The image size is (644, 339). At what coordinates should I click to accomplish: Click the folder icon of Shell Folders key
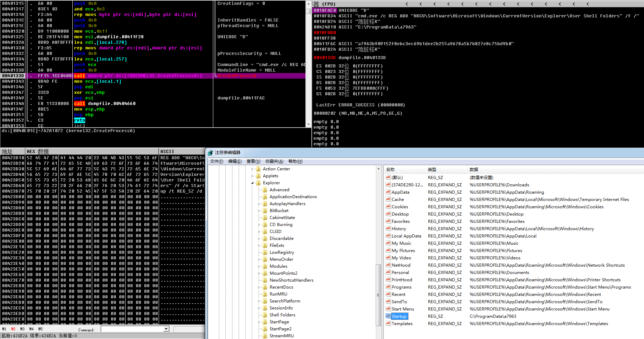[x=265, y=315]
